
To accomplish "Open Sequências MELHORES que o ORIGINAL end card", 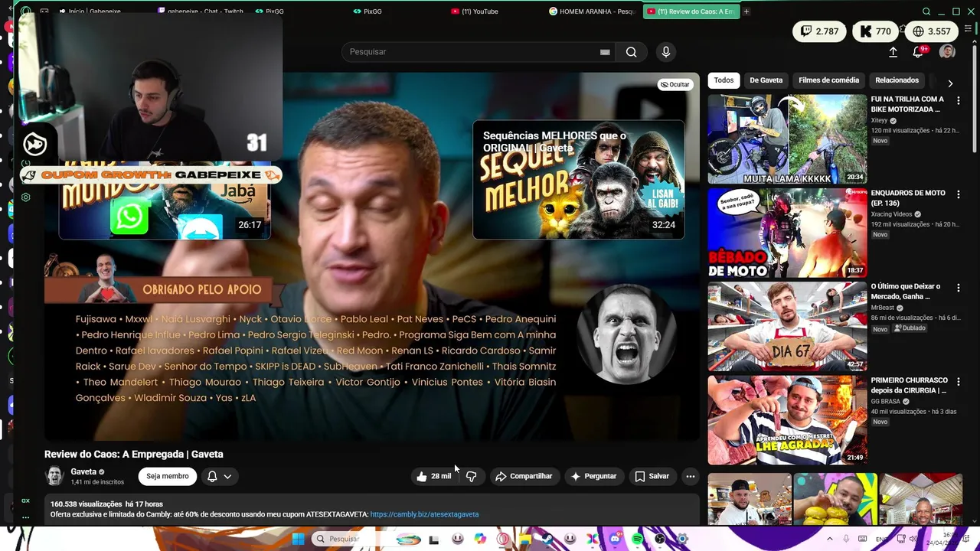I will pos(579,180).
